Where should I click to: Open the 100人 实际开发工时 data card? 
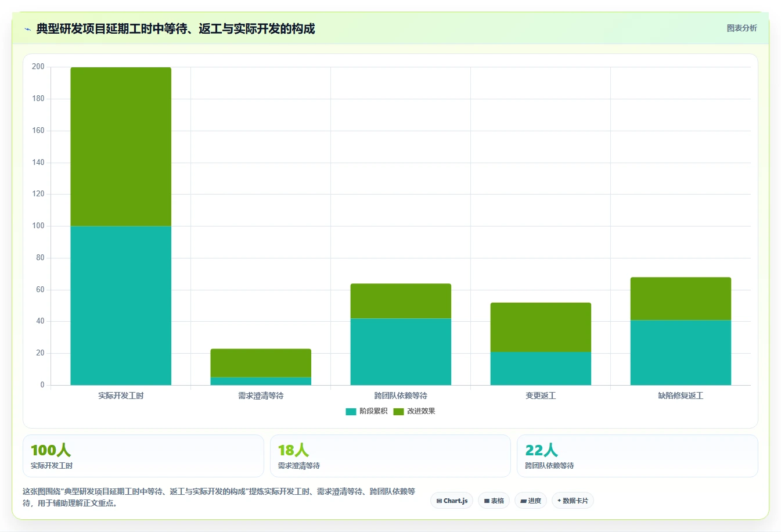(x=143, y=456)
